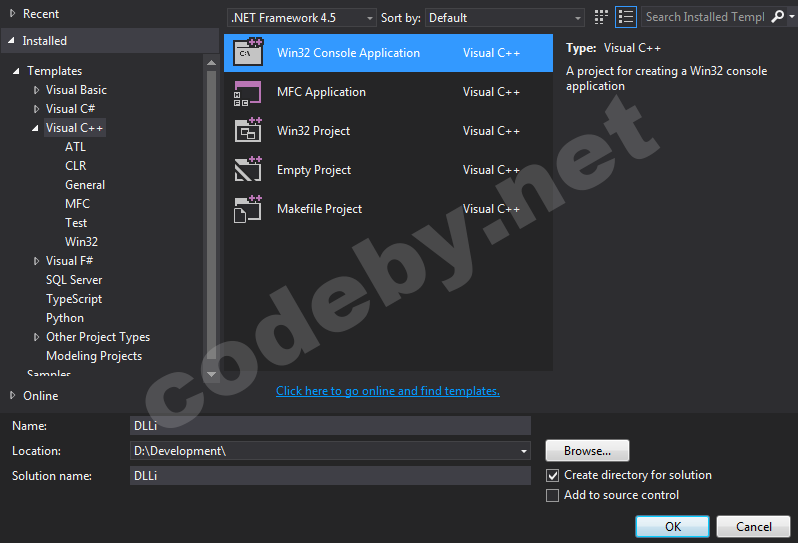Collapse the Templates tree node
Screen dimensions: 798x543
pos(16,71)
